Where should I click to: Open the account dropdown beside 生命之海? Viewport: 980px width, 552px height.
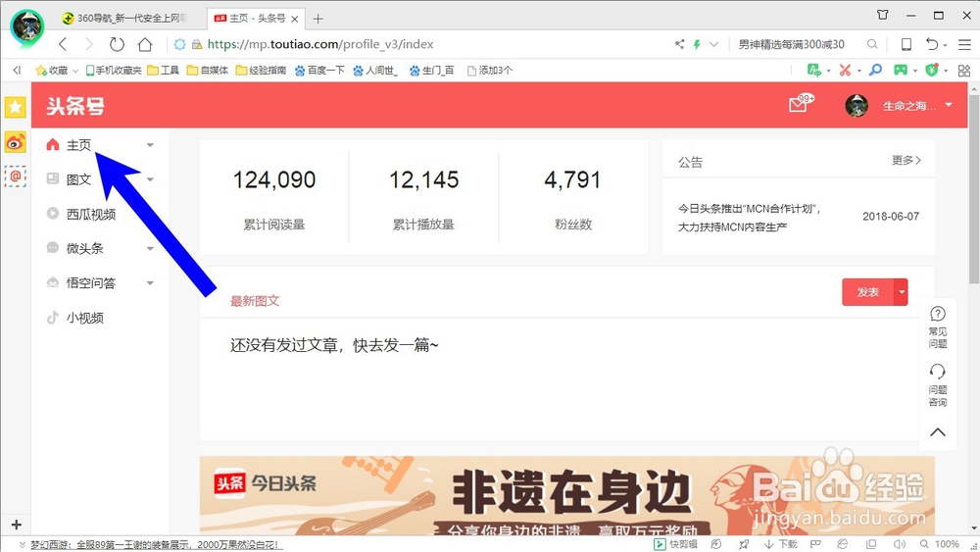(949, 105)
